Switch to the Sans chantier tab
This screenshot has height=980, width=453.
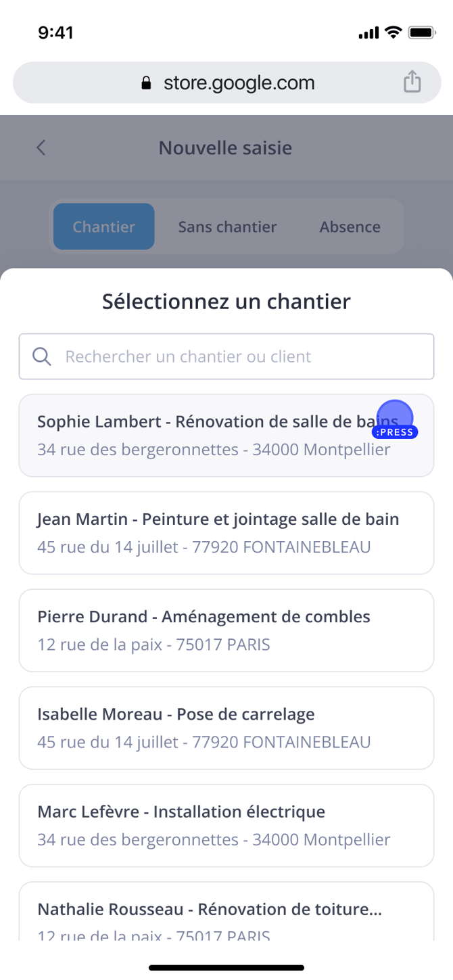tap(227, 227)
